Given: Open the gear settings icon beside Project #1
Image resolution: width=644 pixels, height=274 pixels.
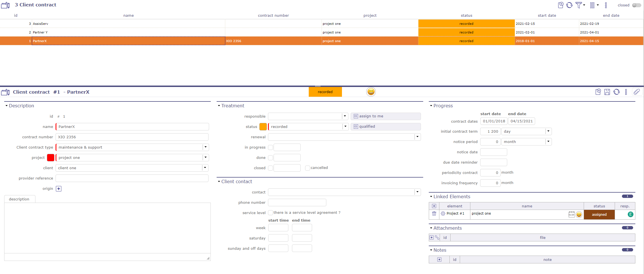Looking at the screenshot, I should 443,214.
